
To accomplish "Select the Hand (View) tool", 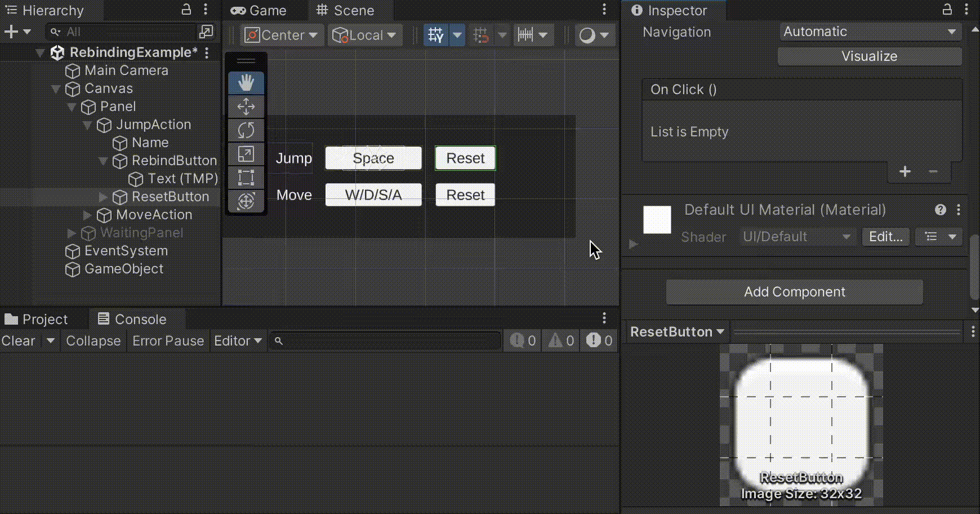I will pos(246,83).
